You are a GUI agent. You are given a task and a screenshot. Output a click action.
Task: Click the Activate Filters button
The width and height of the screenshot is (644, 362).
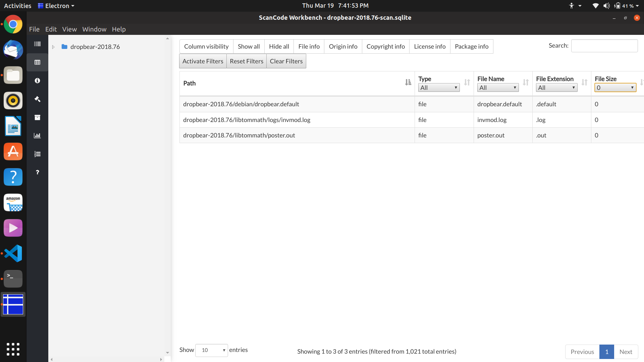[203, 61]
